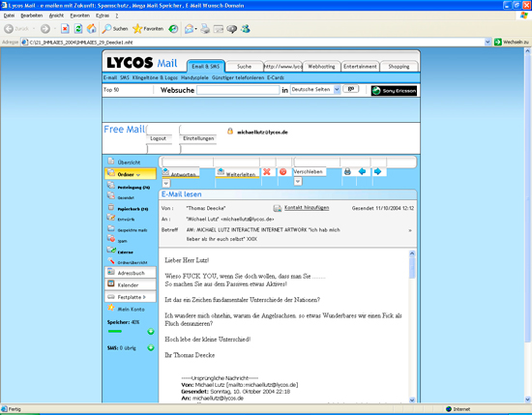Image resolution: width=532 pixels, height=415 pixels.
Task: Click the go button beside Deutsche Seiten
Action: click(x=351, y=89)
